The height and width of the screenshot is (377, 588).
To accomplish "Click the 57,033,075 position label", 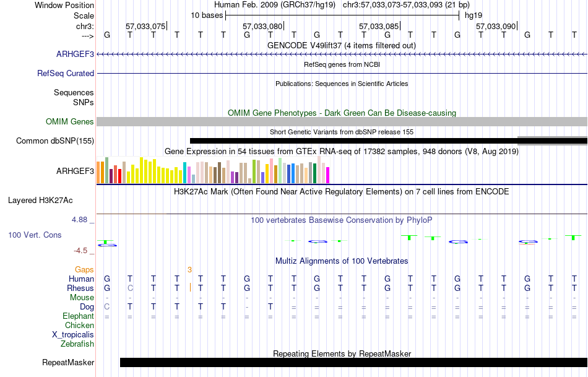I will (x=145, y=26).
